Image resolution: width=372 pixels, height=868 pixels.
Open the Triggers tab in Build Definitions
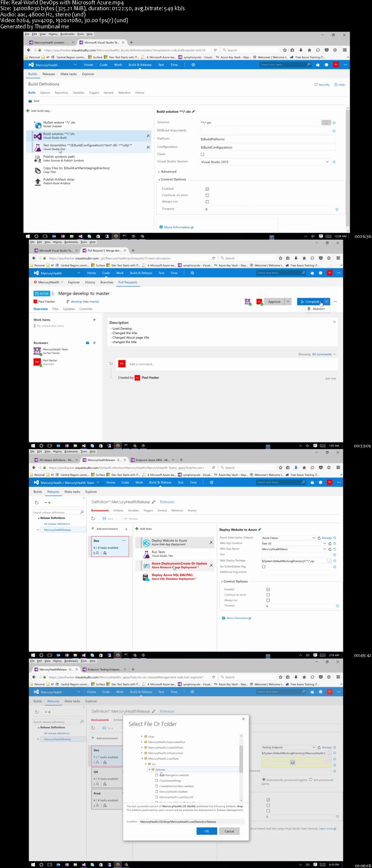click(x=94, y=93)
